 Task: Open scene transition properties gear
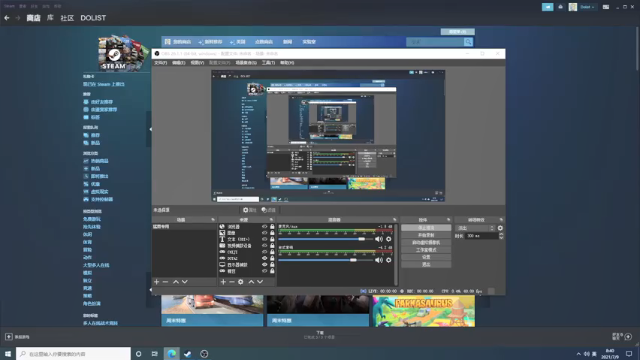pyautogui.click(x=500, y=228)
